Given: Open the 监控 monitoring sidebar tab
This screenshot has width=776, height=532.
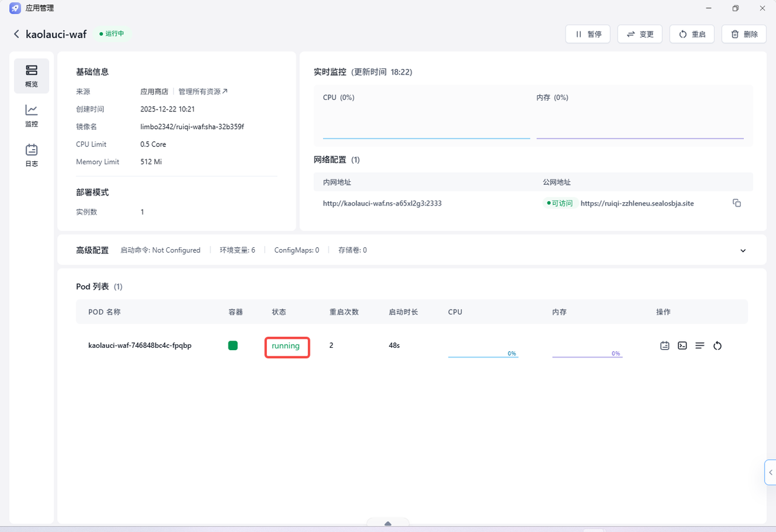Looking at the screenshot, I should point(32,116).
